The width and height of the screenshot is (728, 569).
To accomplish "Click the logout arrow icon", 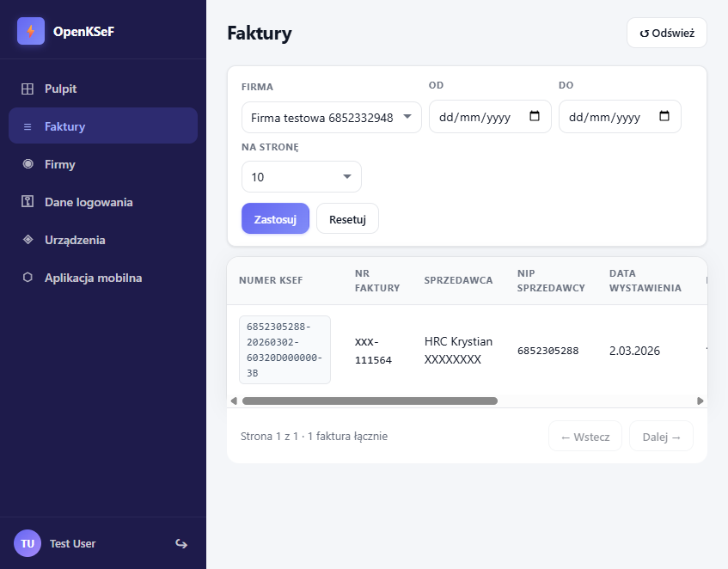I will 181,543.
